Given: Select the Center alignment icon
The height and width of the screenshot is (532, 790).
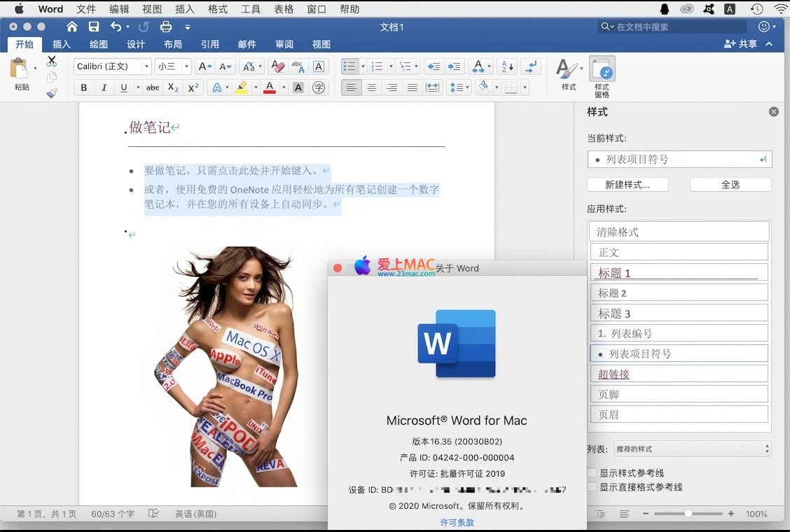Looking at the screenshot, I should 372,87.
